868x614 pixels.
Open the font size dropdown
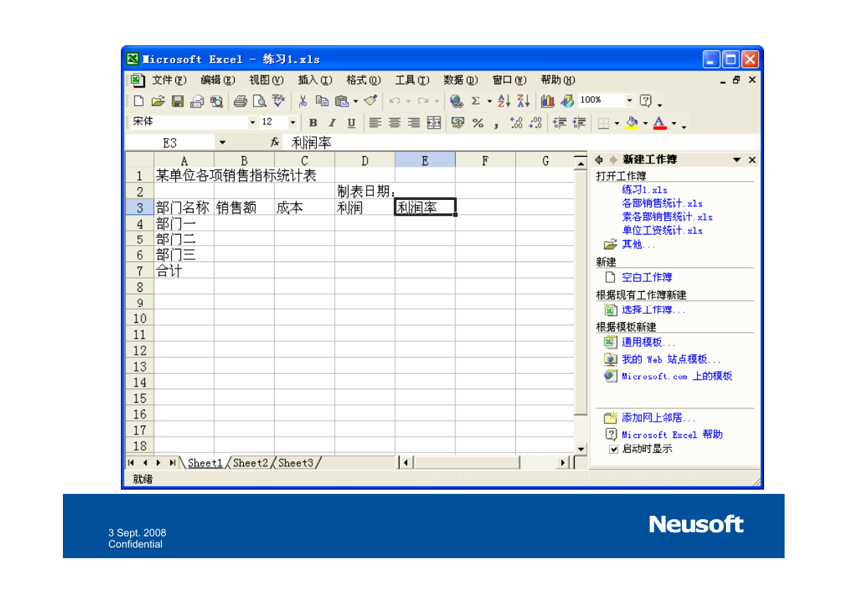(293, 122)
